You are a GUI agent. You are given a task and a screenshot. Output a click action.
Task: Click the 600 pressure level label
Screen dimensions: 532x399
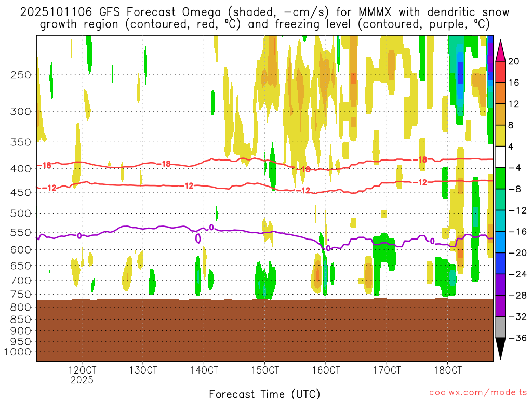pyautogui.click(x=21, y=250)
